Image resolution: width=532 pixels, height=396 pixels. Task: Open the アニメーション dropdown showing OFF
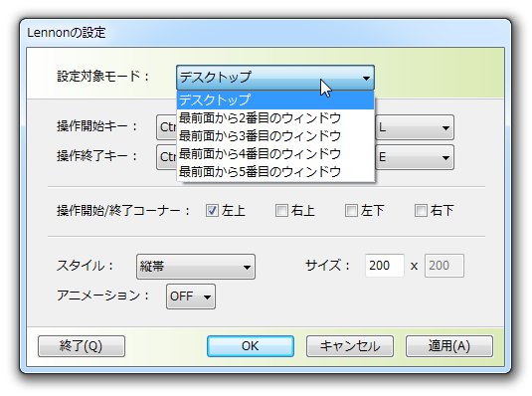pos(191,297)
